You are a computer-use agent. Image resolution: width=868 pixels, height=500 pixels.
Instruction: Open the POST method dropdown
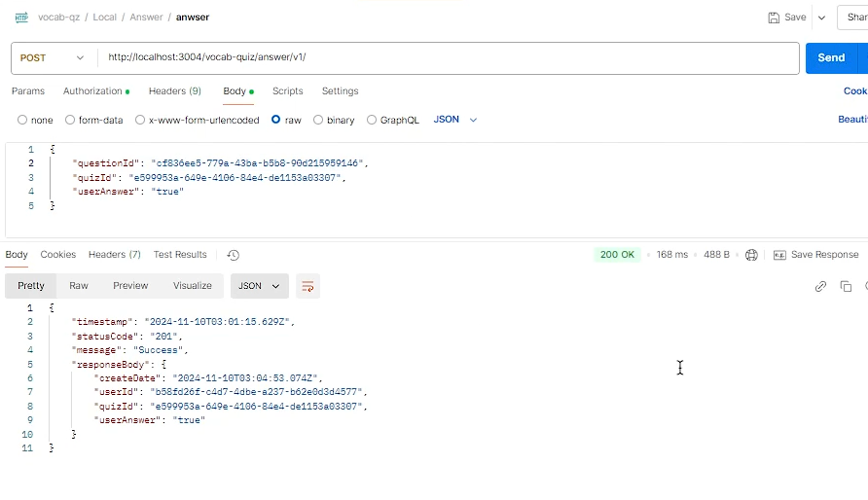click(x=52, y=58)
